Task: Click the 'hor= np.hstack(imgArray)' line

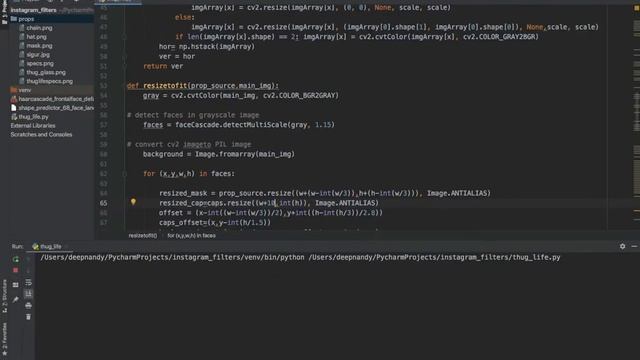Action: [207, 47]
